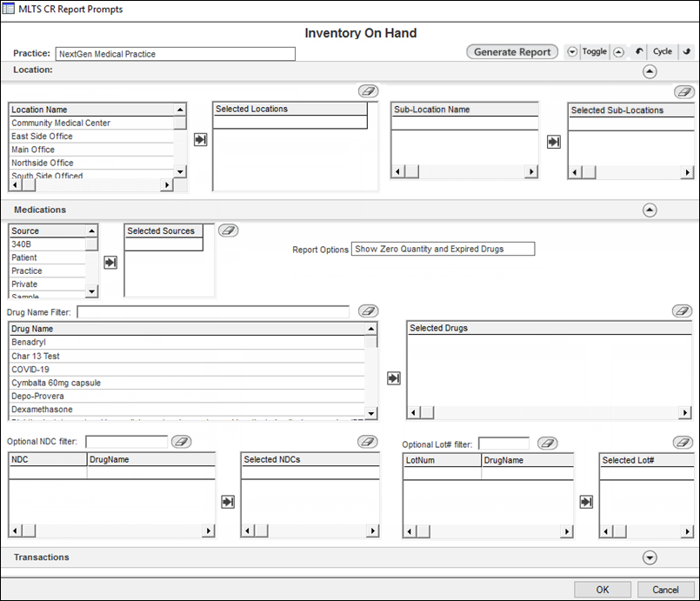The width and height of the screenshot is (700, 601).
Task: Select COVID-19 in Drug Name list
Action: coord(187,370)
